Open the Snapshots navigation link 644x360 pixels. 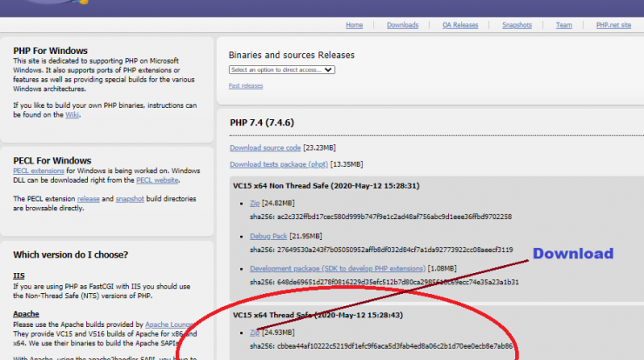point(517,25)
